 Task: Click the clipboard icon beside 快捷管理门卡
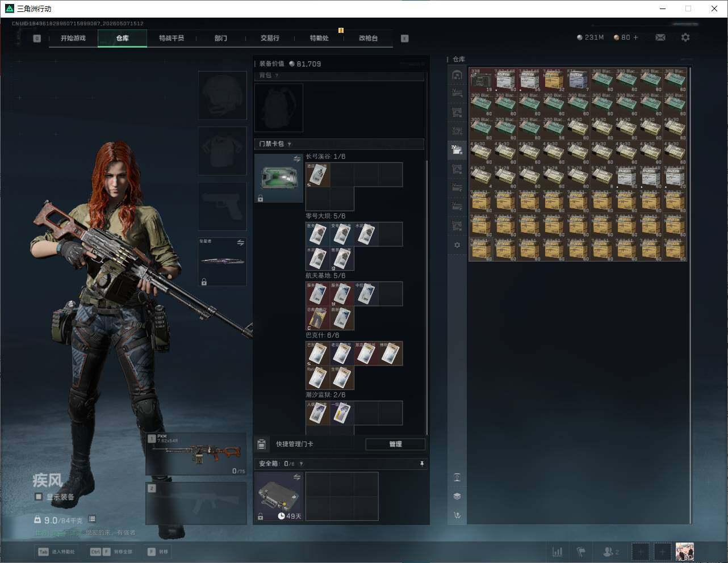point(262,444)
